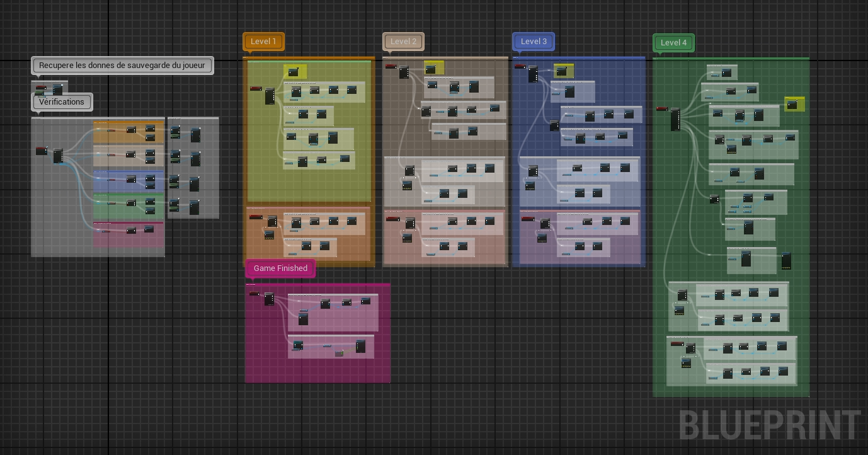Select yellow highlighted node in Level 4
868x455 pixels.
(x=794, y=104)
